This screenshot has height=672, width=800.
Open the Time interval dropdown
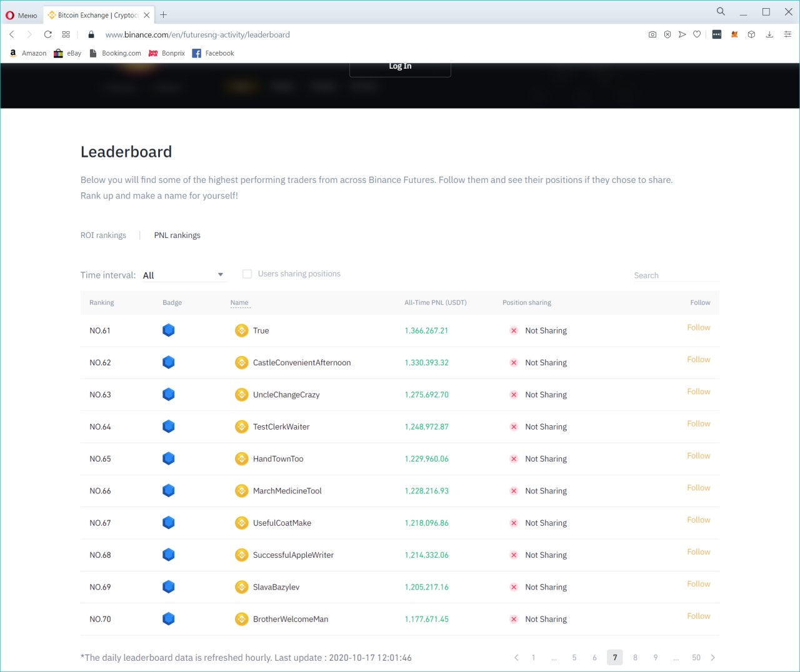[183, 275]
